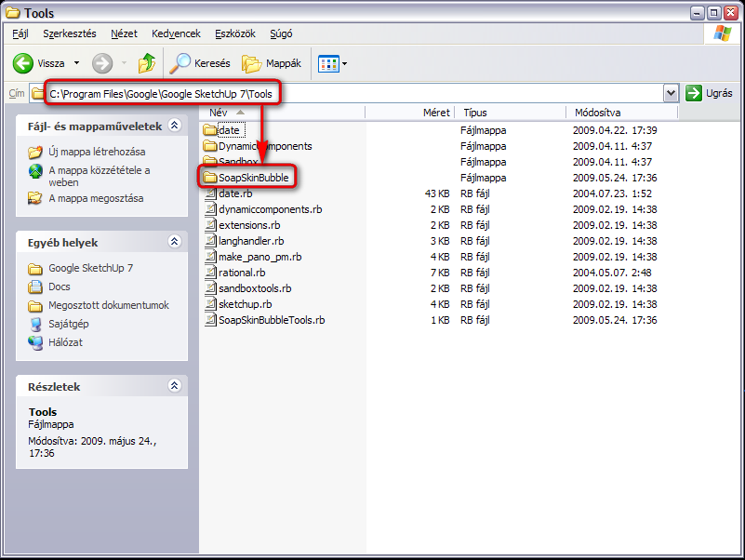Collapse Fájl- és mappaműveletek panel
The height and width of the screenshot is (560, 745).
174,126
